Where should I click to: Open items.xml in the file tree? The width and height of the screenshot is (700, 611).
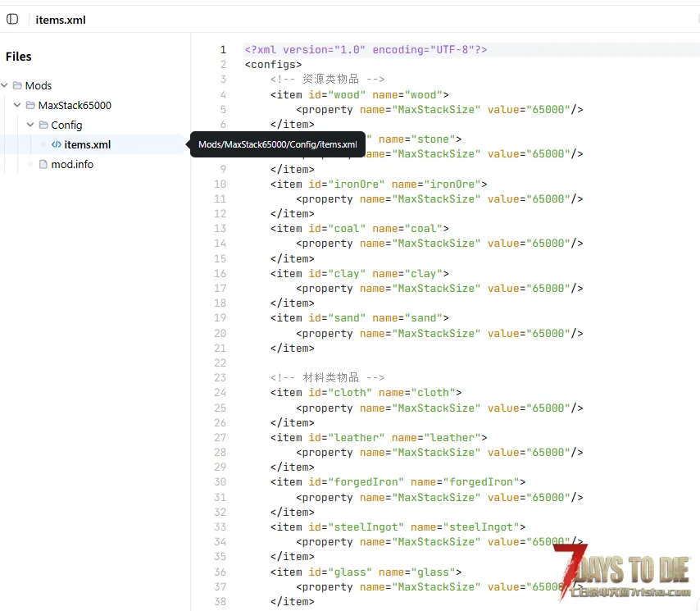(87, 144)
